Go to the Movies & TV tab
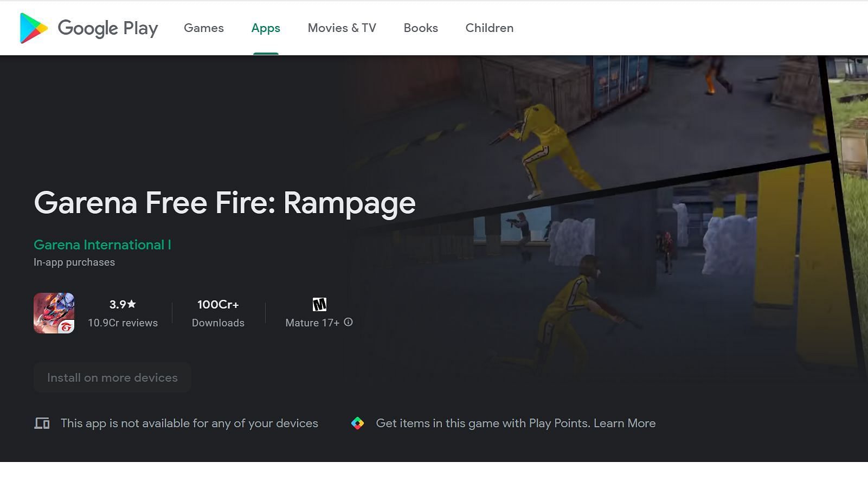 (x=342, y=28)
